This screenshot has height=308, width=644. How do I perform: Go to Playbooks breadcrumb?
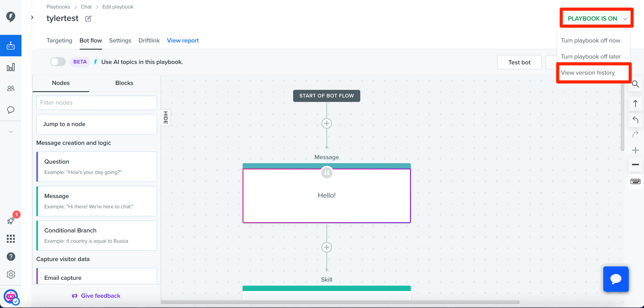[x=58, y=7]
